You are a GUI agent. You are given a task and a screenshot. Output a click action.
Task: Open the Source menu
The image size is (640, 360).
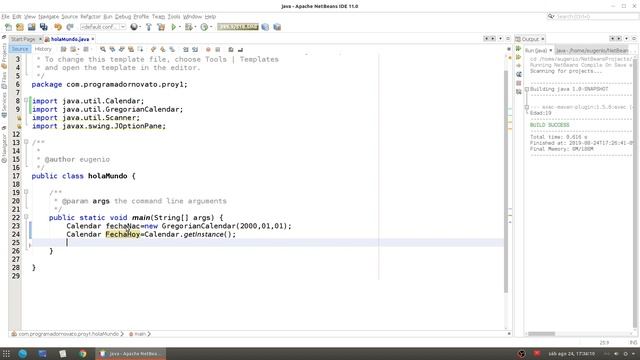pos(69,17)
